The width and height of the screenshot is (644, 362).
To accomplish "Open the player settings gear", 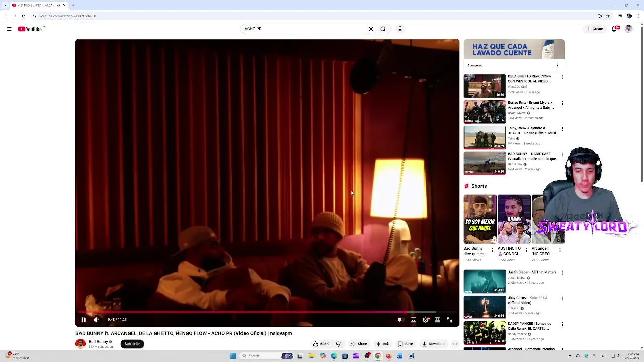I will (426, 319).
